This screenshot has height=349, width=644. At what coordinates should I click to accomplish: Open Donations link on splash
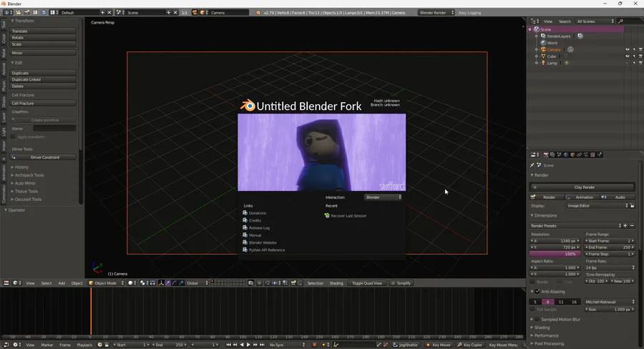pos(258,213)
